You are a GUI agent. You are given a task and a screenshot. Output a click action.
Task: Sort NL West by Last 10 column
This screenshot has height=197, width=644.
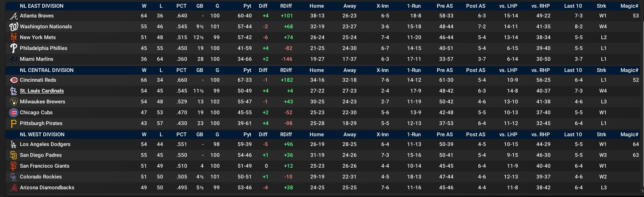click(x=573, y=134)
